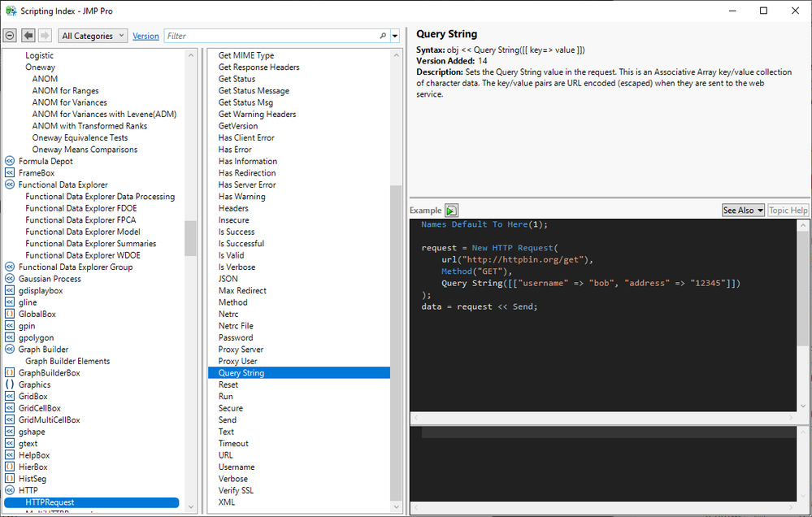
Task: Click the icon beside GraphBuilderBox
Action: point(10,373)
